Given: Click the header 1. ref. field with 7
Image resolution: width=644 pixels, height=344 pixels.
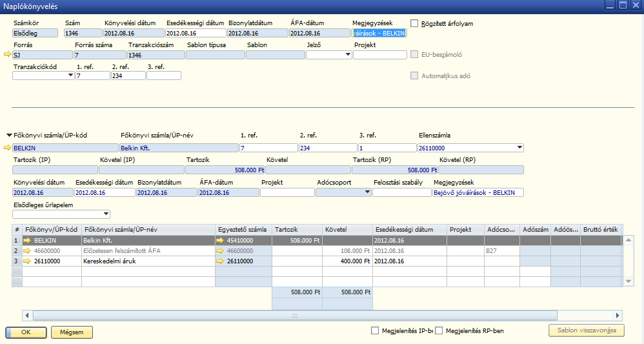Looking at the screenshot, I should pyautogui.click(x=93, y=76).
